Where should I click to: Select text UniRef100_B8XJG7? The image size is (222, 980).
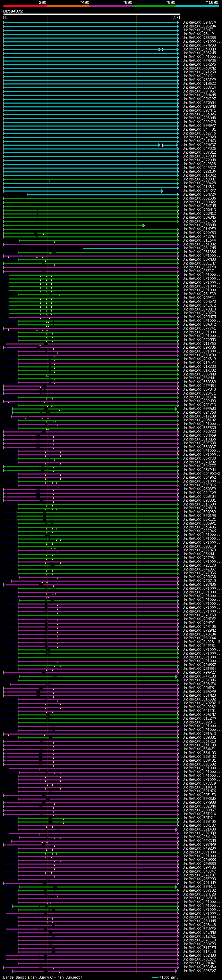point(199,825)
